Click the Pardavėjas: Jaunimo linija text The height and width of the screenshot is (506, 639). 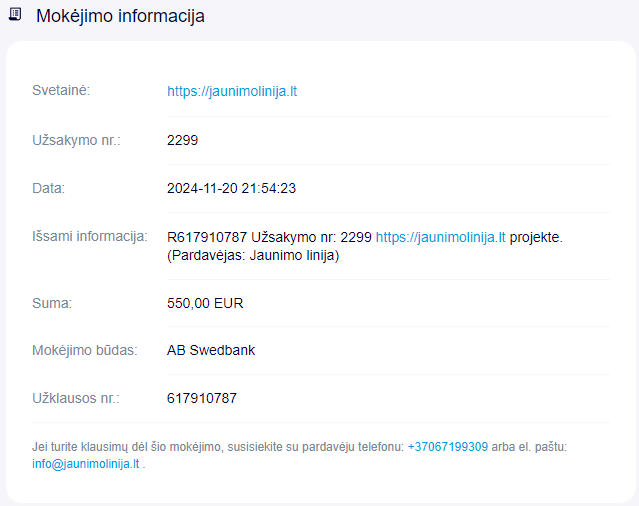pyautogui.click(x=253, y=256)
